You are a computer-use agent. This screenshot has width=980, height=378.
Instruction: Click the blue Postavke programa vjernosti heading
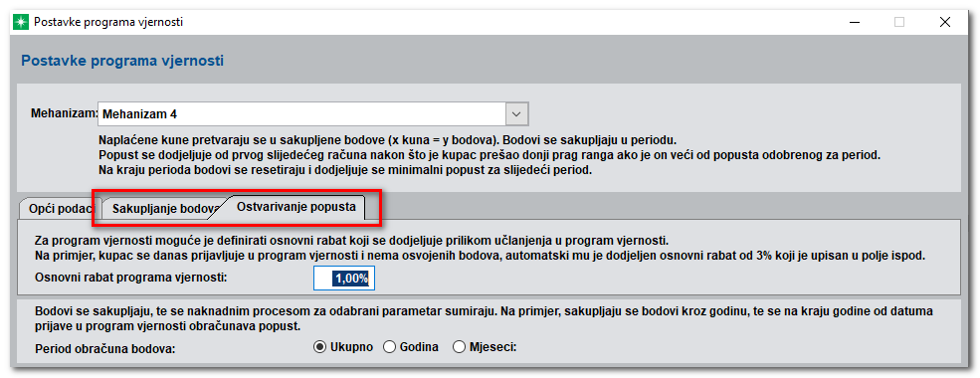pos(122,62)
